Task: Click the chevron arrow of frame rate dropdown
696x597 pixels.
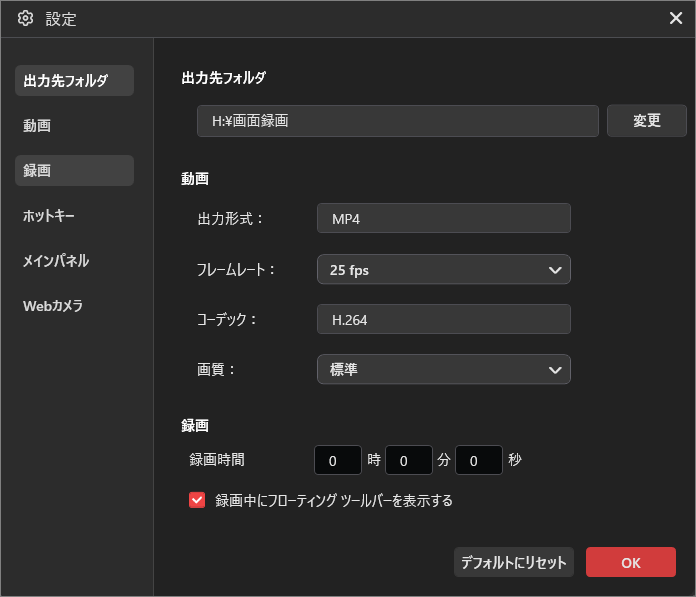Action: coord(555,270)
